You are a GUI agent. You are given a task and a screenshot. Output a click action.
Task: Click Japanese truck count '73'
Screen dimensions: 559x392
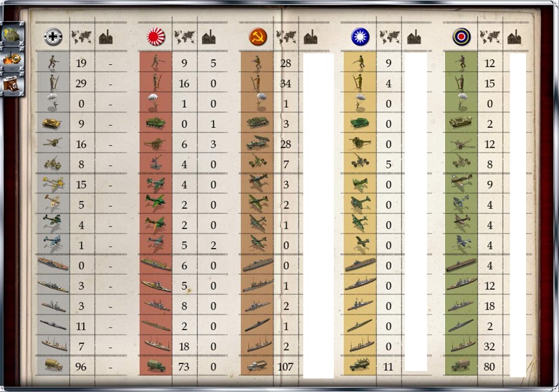[184, 367]
